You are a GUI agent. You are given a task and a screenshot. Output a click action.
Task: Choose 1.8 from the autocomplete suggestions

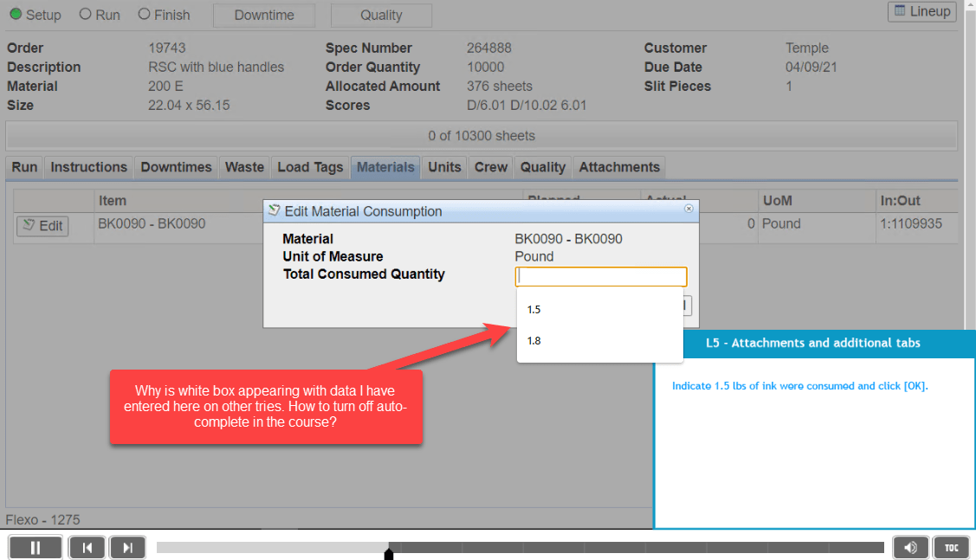click(533, 341)
